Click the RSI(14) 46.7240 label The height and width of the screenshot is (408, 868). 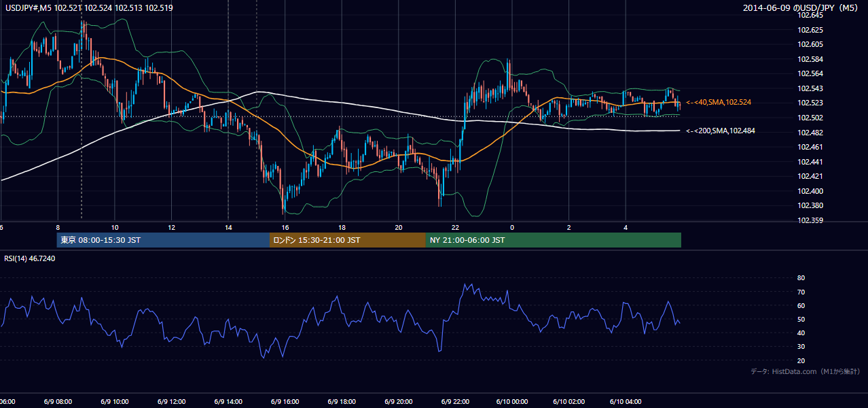click(x=30, y=258)
